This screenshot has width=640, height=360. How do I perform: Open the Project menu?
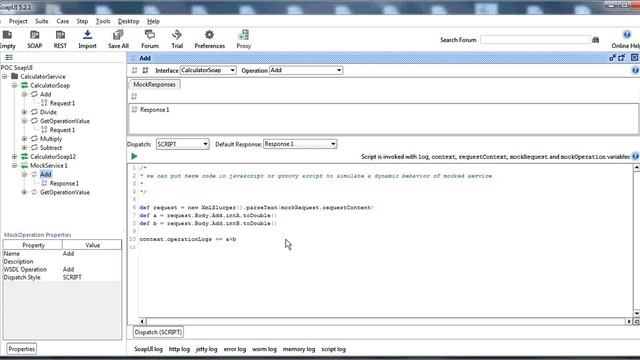point(18,21)
